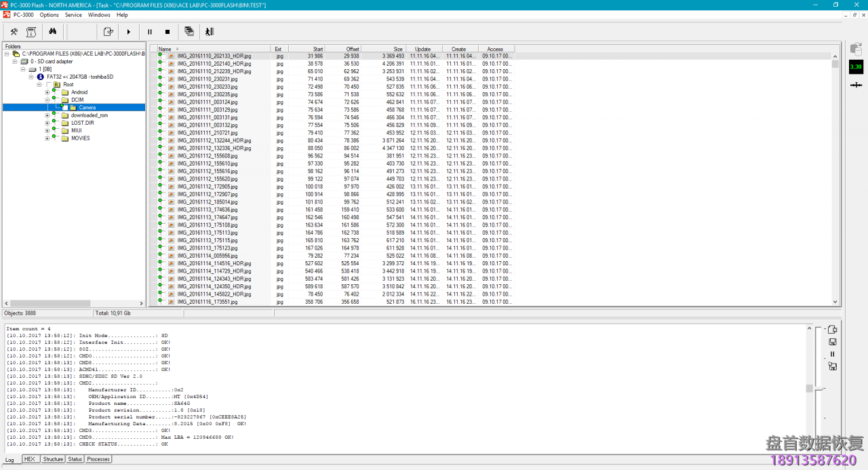The image size is (868, 470).
Task: Click the binoculars search icon
Action: click(52, 32)
